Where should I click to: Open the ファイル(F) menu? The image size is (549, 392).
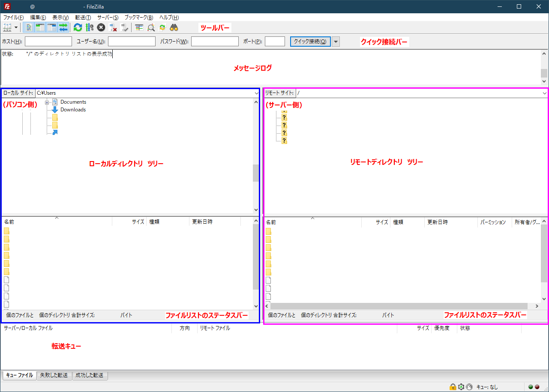pyautogui.click(x=14, y=18)
